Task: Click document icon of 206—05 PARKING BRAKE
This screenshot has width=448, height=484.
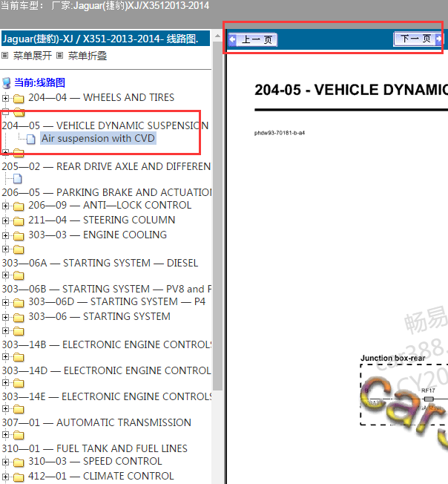Action: pyautogui.click(x=18, y=179)
